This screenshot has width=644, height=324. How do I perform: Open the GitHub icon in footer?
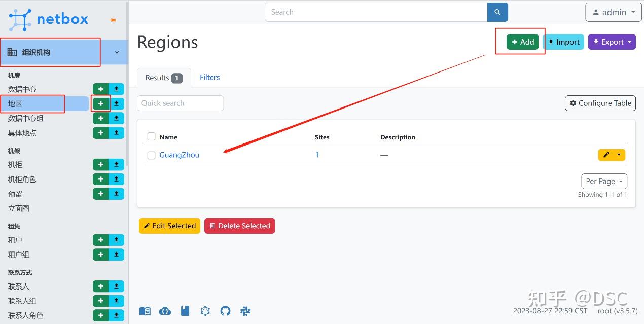pyautogui.click(x=225, y=311)
